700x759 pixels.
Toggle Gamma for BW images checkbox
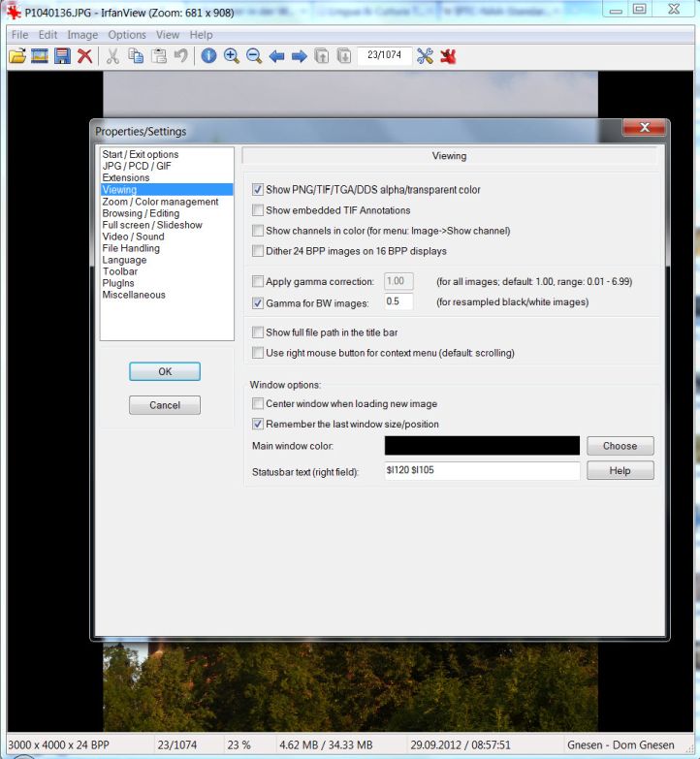tap(258, 303)
